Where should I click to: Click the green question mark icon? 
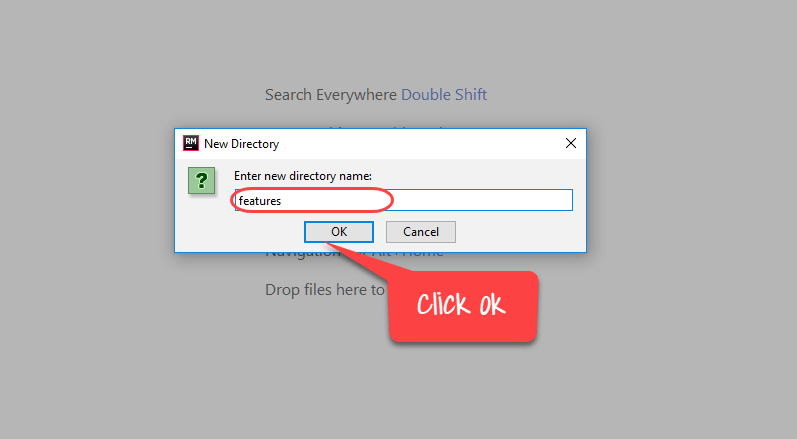(x=201, y=180)
